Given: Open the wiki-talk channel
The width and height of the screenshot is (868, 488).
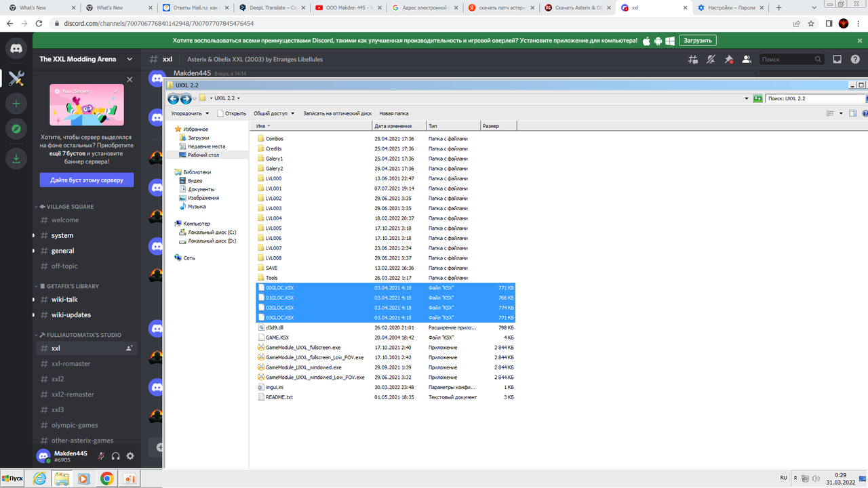Looking at the screenshot, I should click(87, 300).
